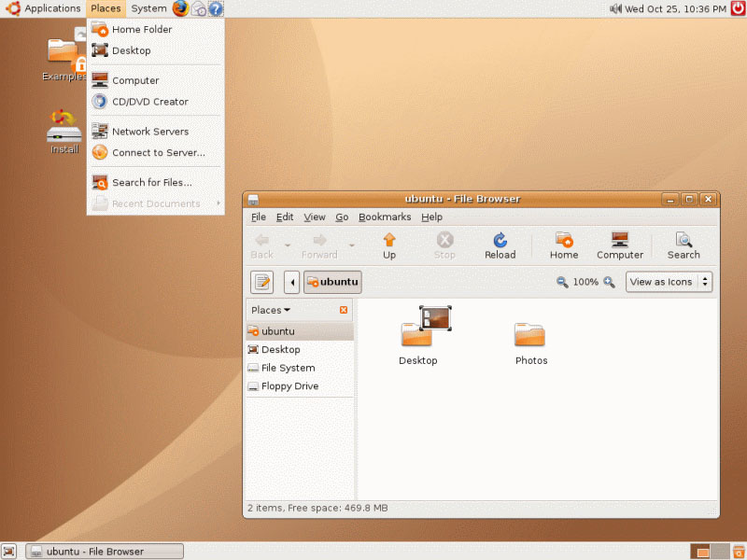
Task: Select the Install desktop icon
Action: [64, 133]
